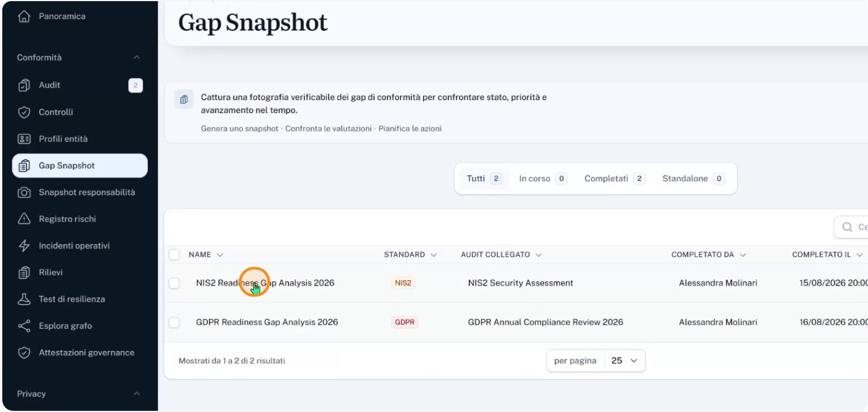Collapse the Conformità sidebar section
This screenshot has width=868, height=412.
[x=137, y=58]
